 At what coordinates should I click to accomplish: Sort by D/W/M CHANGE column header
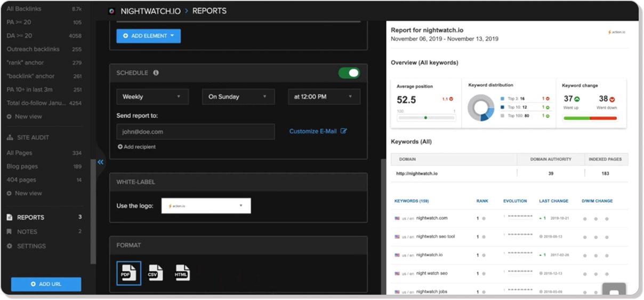tap(597, 201)
